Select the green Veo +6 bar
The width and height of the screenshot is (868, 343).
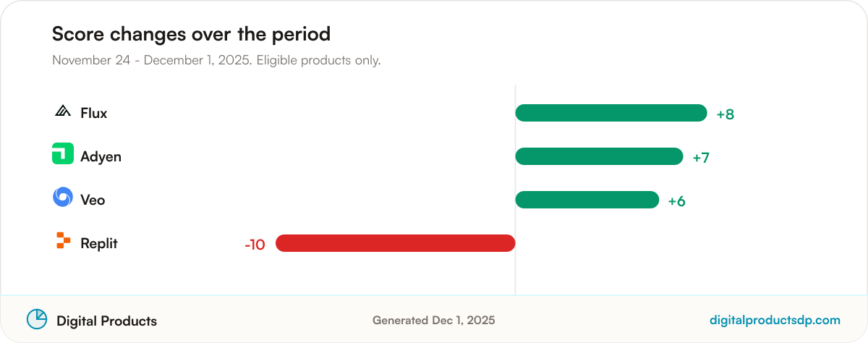[x=587, y=200]
